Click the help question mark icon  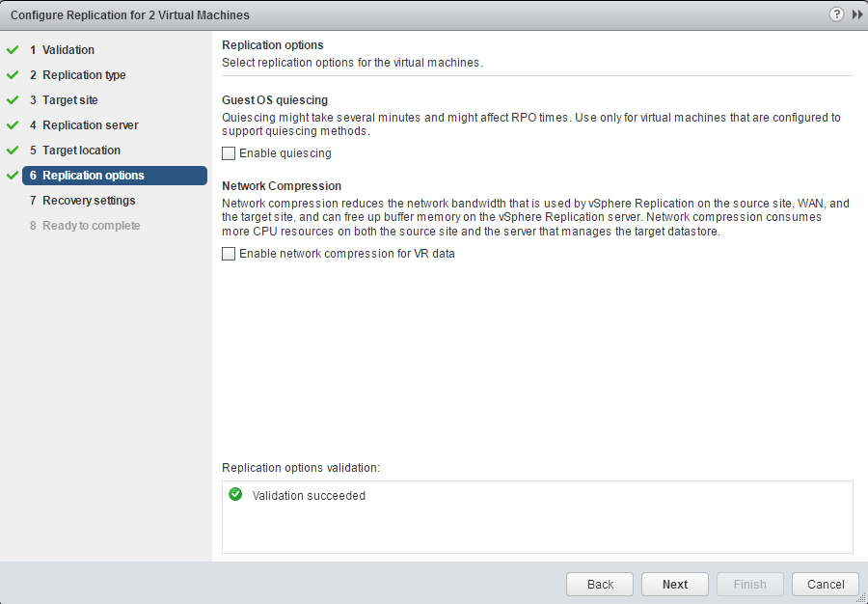click(835, 14)
